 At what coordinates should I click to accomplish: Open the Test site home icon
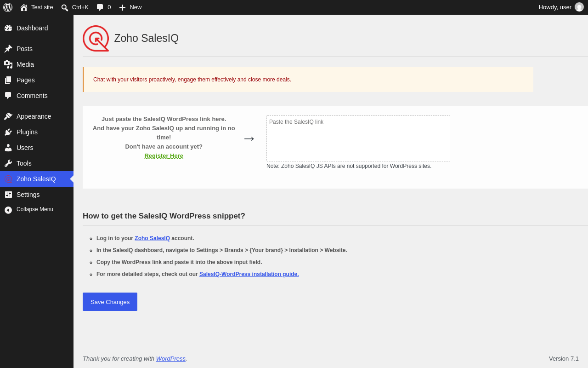click(24, 7)
